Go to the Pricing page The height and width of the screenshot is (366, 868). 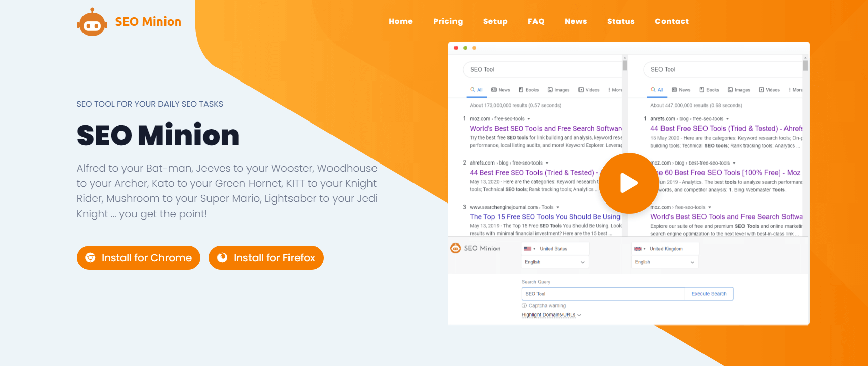[x=448, y=21]
